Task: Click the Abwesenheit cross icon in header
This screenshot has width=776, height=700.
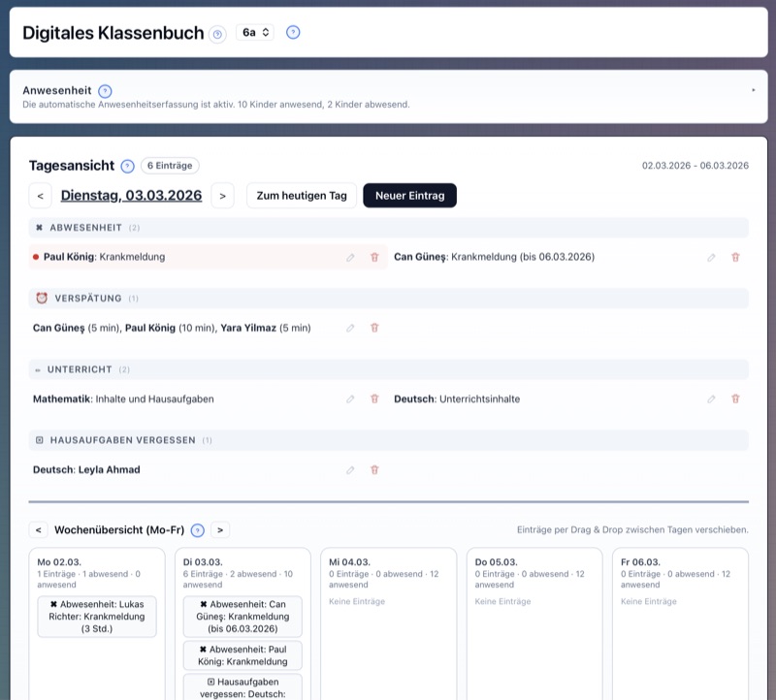Action: [39, 228]
